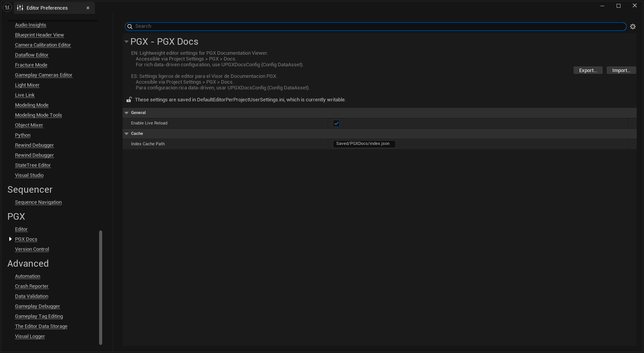Collapse the PGX - PGX Docs header
644x353 pixels.
pos(126,42)
